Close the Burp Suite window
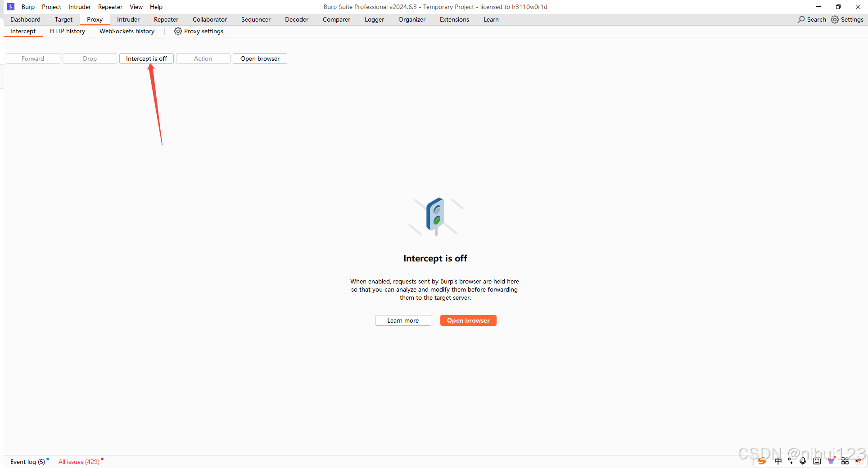 tap(858, 7)
